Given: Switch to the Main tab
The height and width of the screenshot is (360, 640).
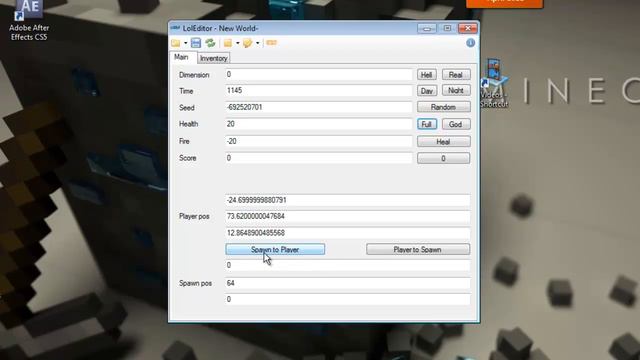Looking at the screenshot, I should pyautogui.click(x=181, y=57).
